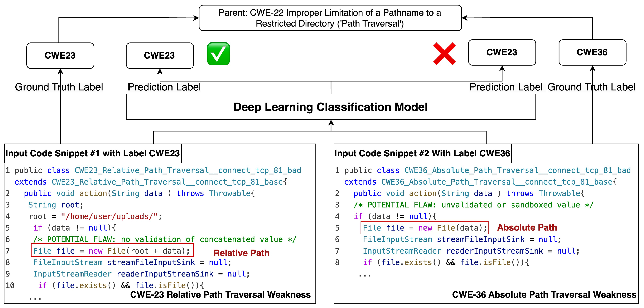Image resolution: width=644 pixels, height=308 pixels.
Task: Select the Deep Learning Classification Model box
Action: [x=331, y=107]
